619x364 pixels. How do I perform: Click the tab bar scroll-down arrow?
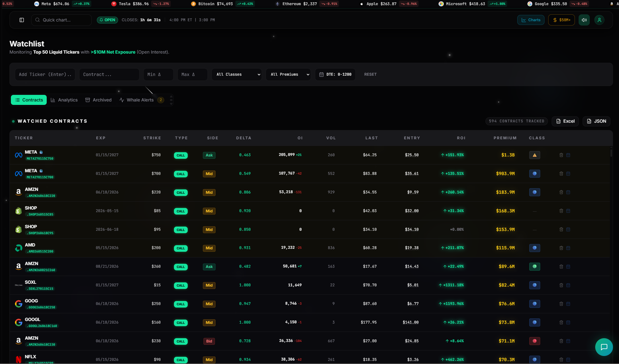(x=171, y=104)
